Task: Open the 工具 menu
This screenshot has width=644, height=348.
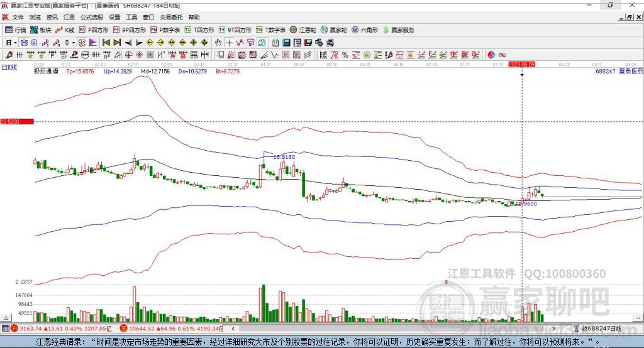Action: 131,17
